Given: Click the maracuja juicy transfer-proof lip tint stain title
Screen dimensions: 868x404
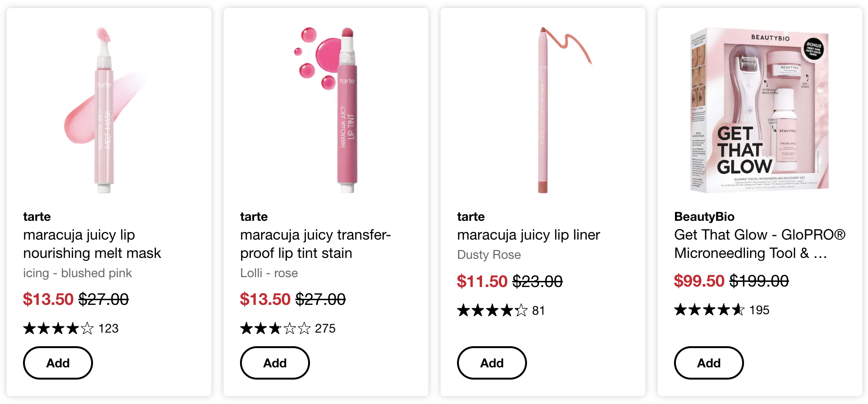Looking at the screenshot, I should [x=315, y=244].
